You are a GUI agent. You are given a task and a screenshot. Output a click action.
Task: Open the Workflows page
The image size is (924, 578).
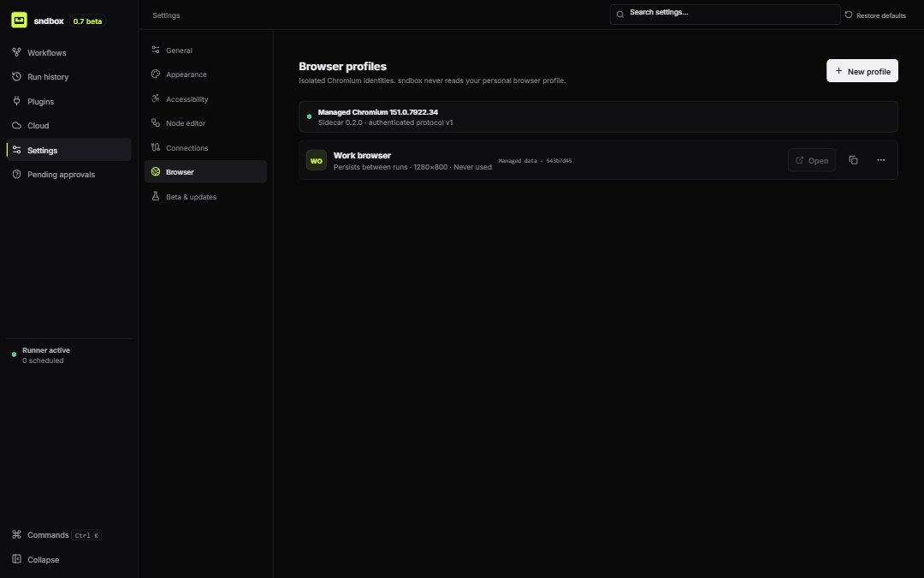coord(68,52)
